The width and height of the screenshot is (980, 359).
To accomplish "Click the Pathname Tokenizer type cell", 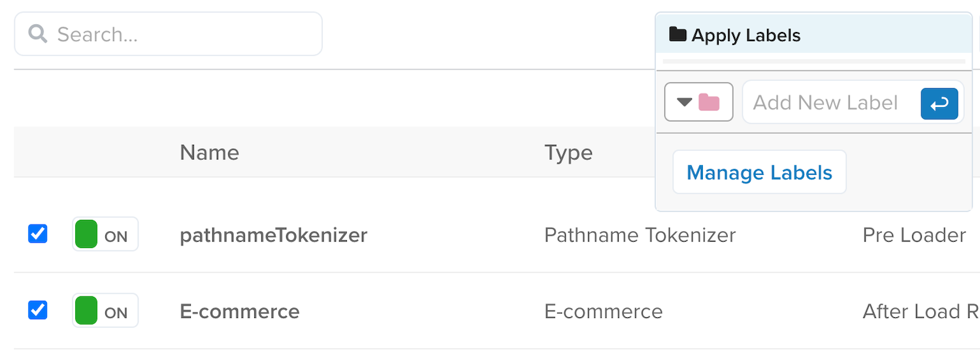I will [x=640, y=235].
